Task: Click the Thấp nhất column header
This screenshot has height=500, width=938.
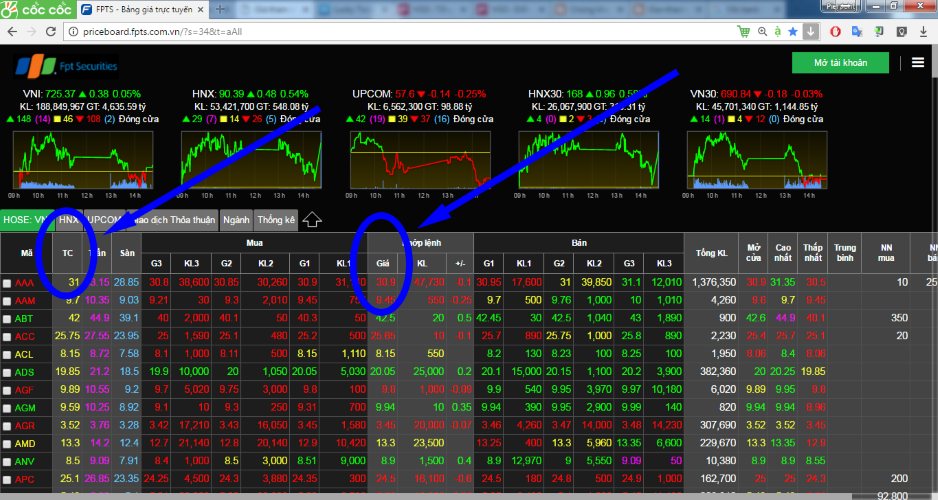Action: pyautogui.click(x=813, y=253)
